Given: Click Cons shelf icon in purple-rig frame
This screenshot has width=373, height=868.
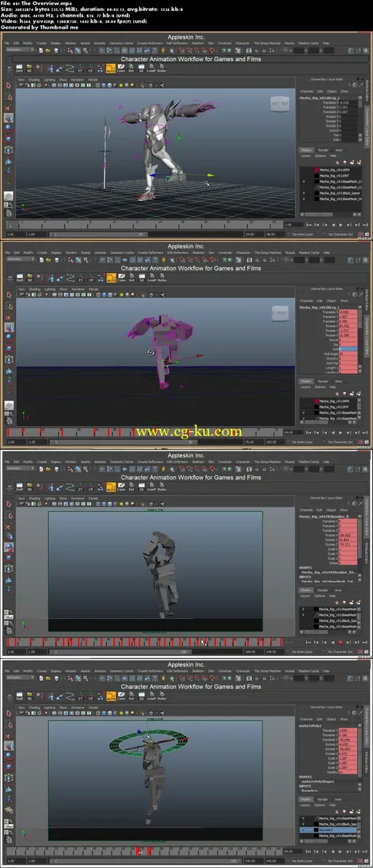Looking at the screenshot, I should tap(121, 278).
